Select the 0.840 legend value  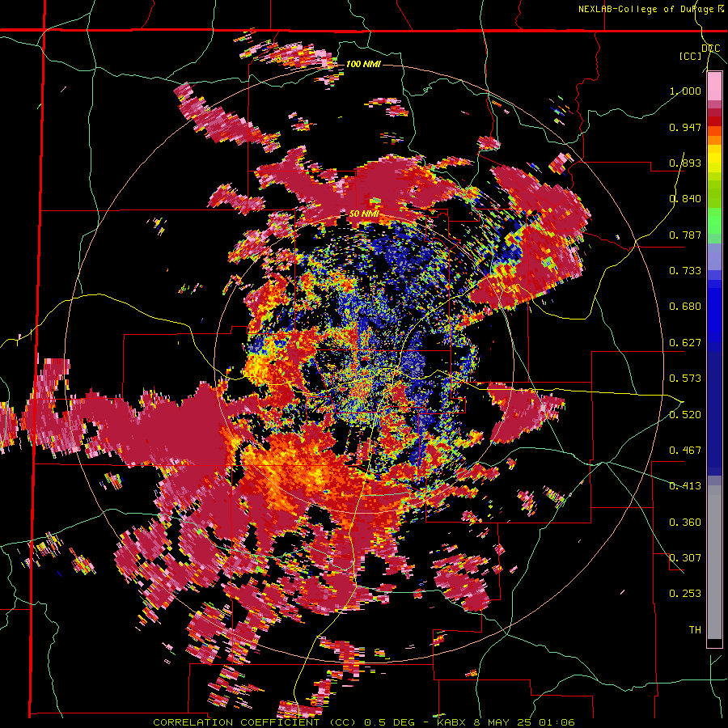(x=685, y=199)
